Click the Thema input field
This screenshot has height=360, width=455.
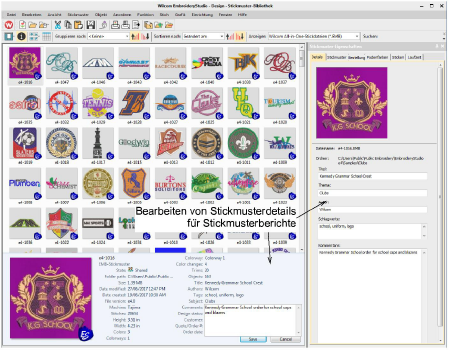(x=372, y=193)
